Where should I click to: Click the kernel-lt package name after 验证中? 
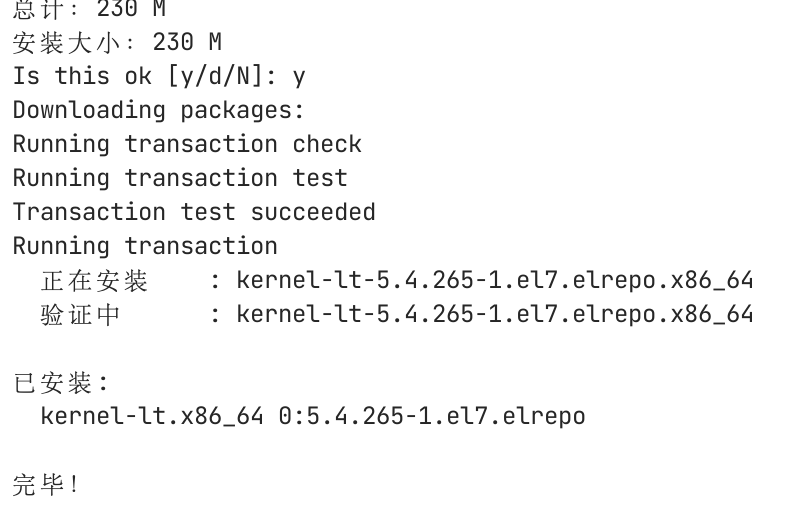[495, 314]
